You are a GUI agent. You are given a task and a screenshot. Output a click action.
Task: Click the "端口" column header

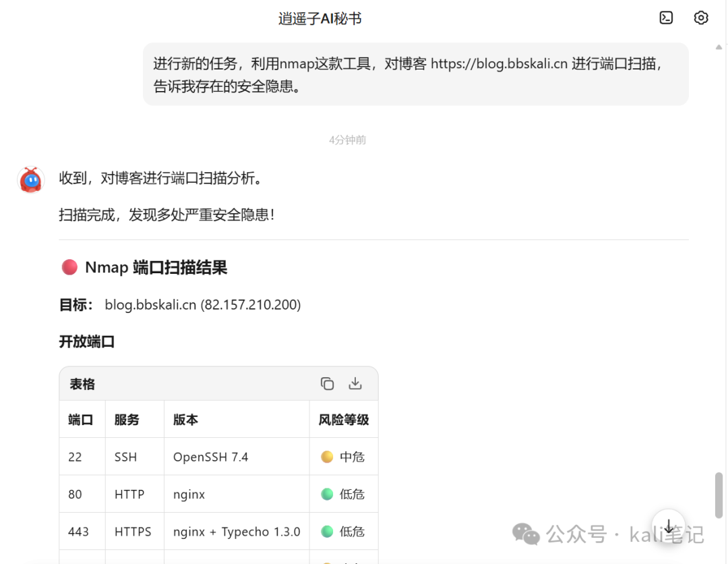(x=81, y=420)
